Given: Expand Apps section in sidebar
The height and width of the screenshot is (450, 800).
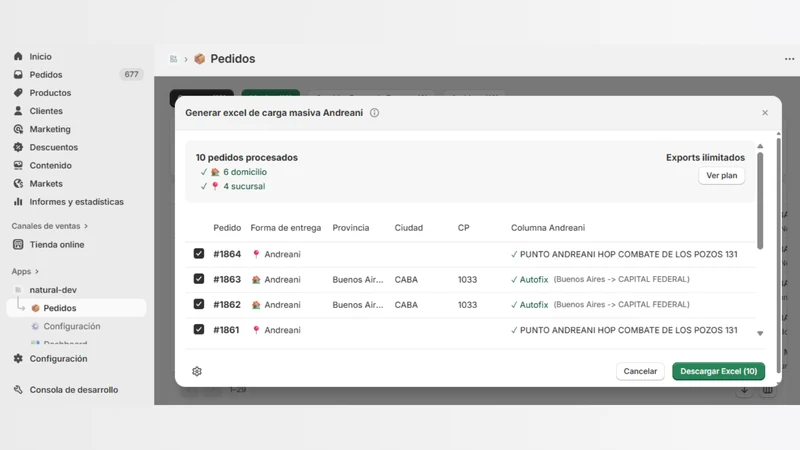Looking at the screenshot, I should click(25, 271).
